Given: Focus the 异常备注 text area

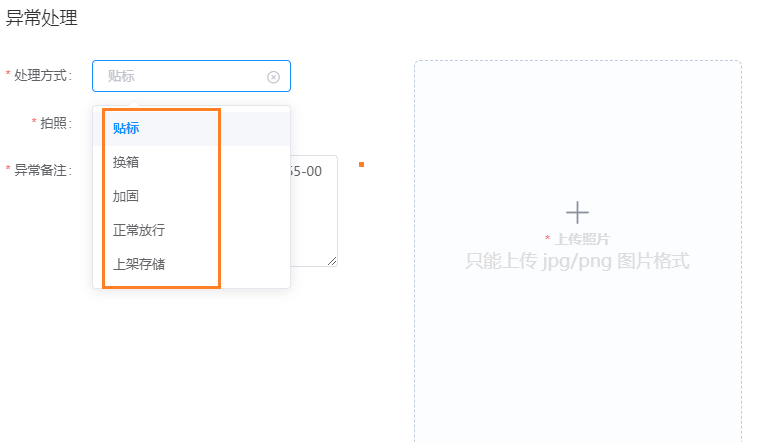Looking at the screenshot, I should (x=314, y=211).
